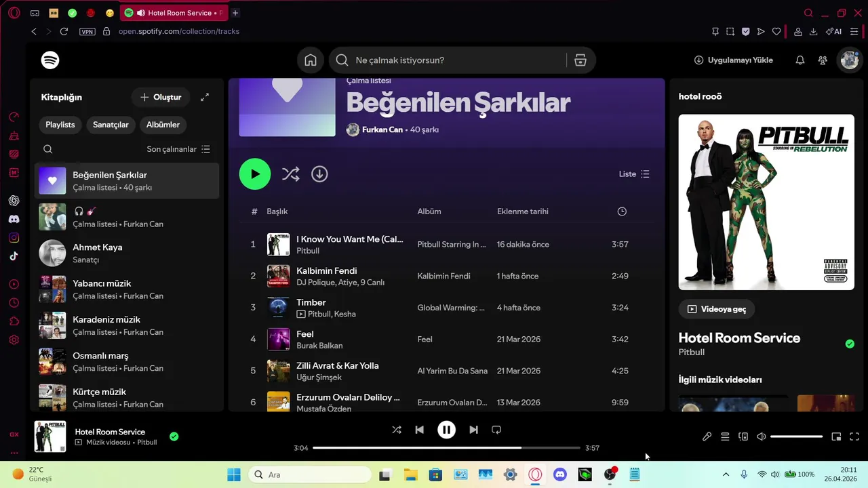This screenshot has width=868, height=488.
Task: Open the Liste view options dropdown
Action: coord(634,174)
